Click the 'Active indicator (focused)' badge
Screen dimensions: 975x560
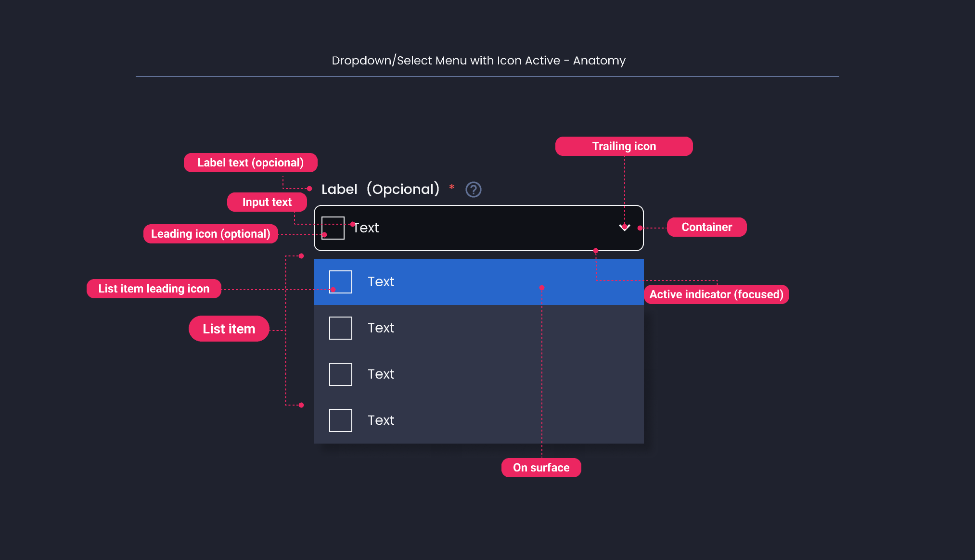pyautogui.click(x=716, y=294)
